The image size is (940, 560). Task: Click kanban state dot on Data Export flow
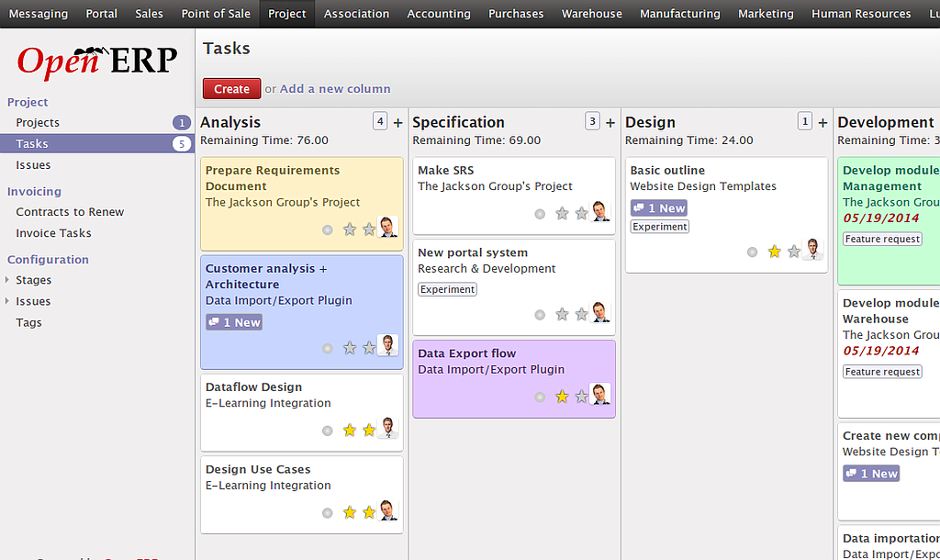[540, 397]
